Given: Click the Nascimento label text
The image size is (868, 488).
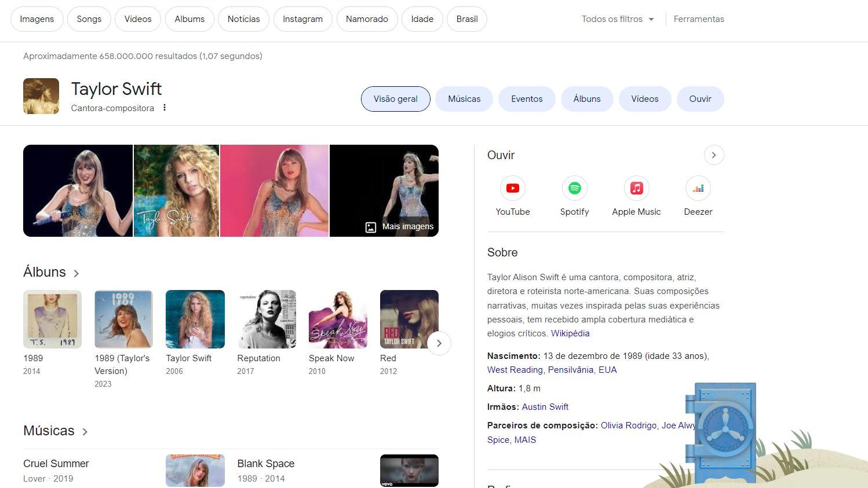Looking at the screenshot, I should coord(513,356).
